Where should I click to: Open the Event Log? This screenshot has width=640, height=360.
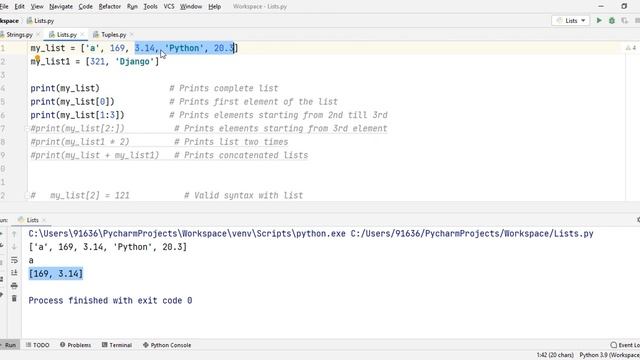(625, 345)
